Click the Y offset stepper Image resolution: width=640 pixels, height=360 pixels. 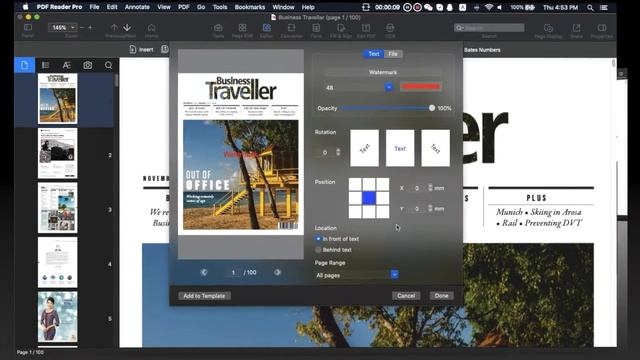(430, 209)
